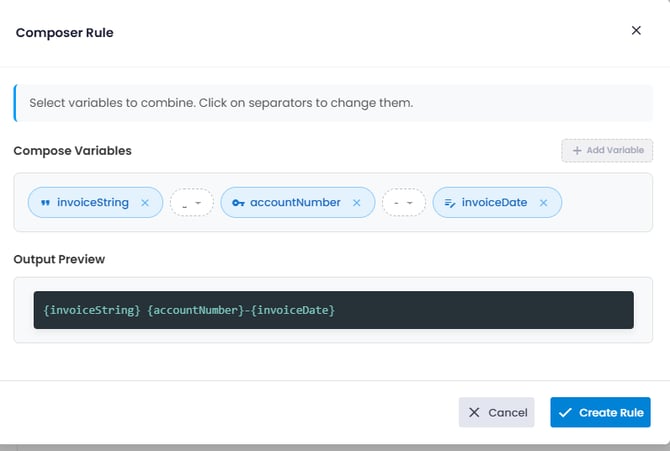Select the invoiceDate variable label
Viewport: 670px width, 451px height.
(x=496, y=203)
